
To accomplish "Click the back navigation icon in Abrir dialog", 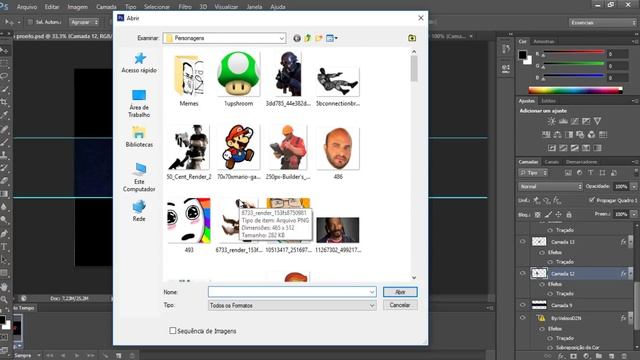I will [x=297, y=38].
